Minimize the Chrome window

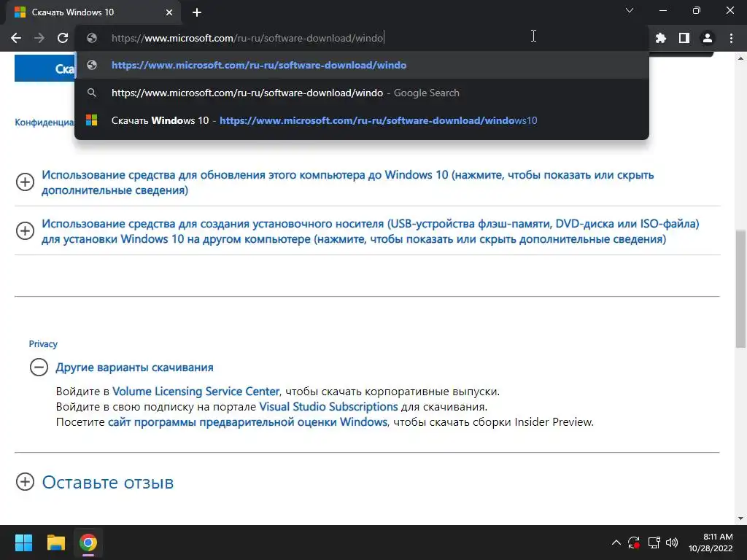(662, 10)
